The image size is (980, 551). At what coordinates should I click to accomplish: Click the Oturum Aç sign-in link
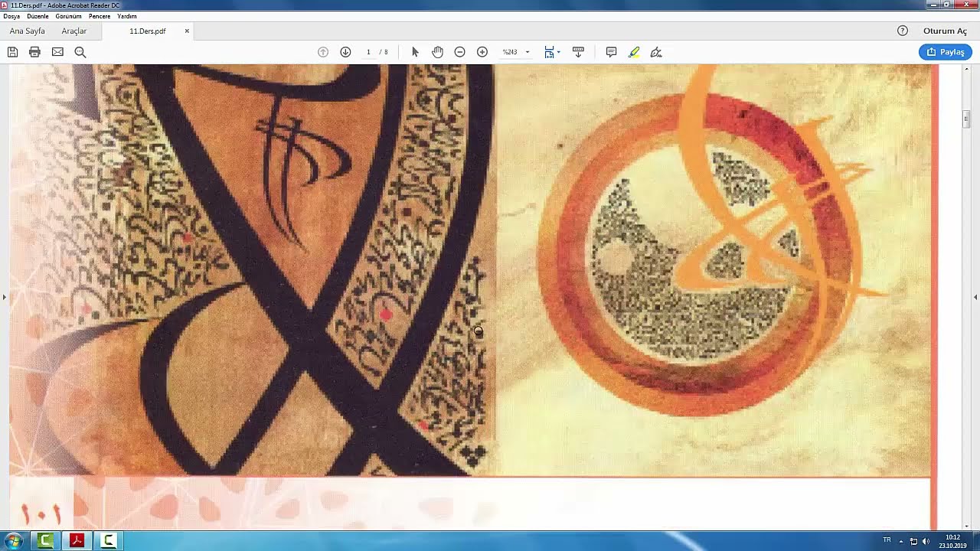coord(946,31)
